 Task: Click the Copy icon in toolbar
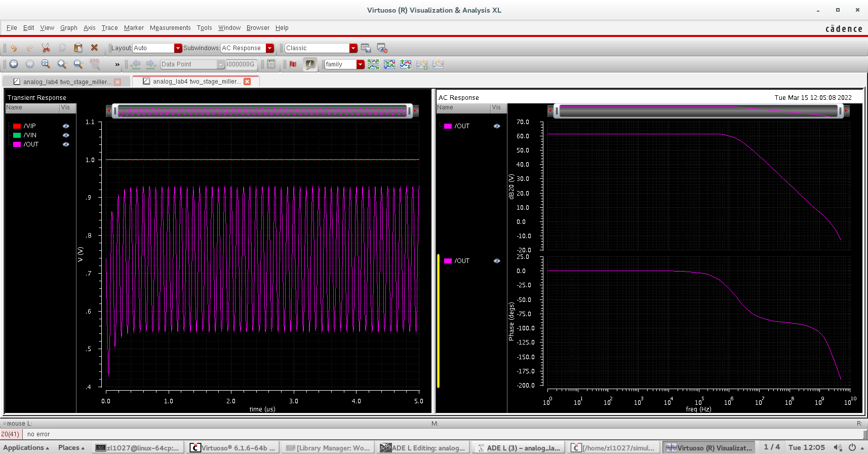point(62,48)
